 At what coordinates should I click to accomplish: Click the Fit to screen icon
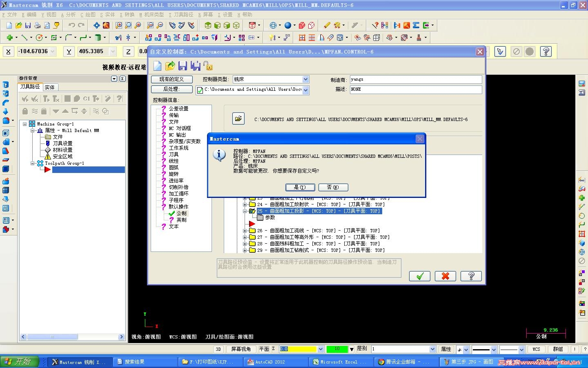click(x=97, y=25)
